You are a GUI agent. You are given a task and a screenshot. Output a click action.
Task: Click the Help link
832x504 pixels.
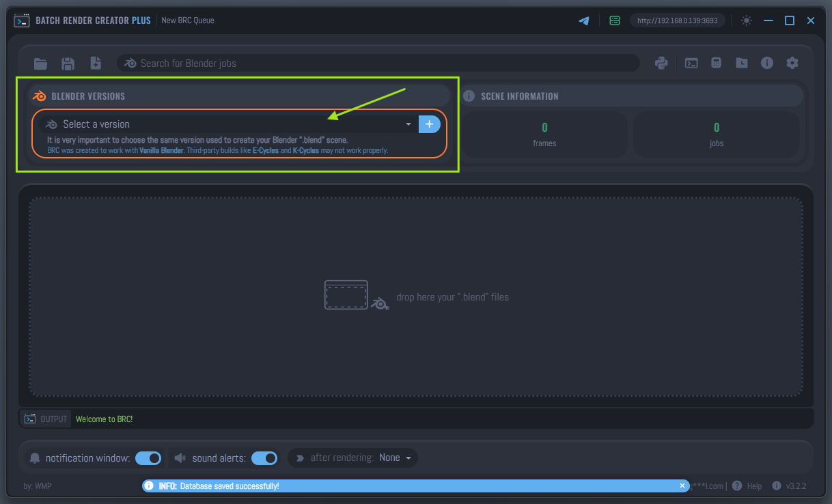pyautogui.click(x=754, y=486)
